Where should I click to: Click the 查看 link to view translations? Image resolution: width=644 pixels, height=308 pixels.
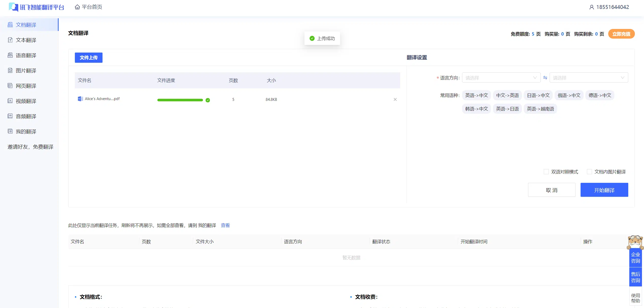pyautogui.click(x=225, y=225)
